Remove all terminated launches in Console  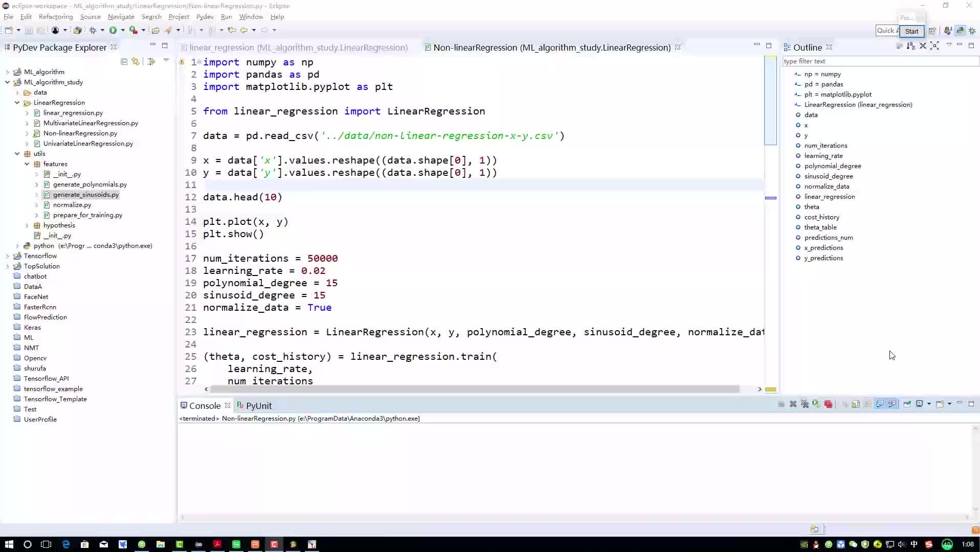pyautogui.click(x=805, y=404)
